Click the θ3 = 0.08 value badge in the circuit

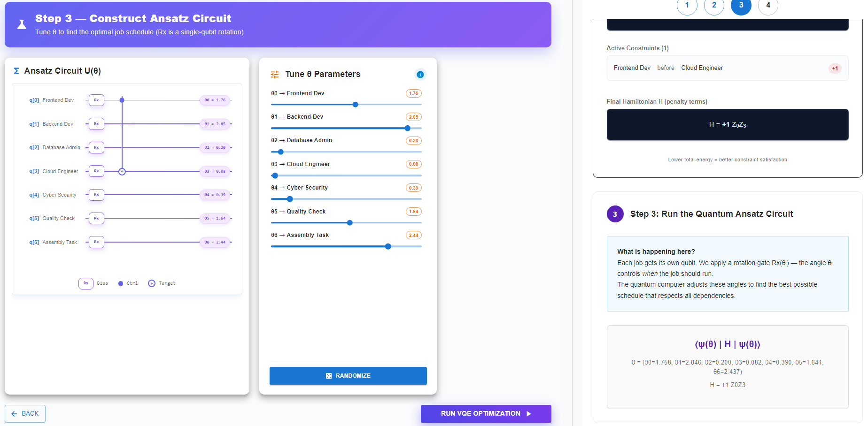click(215, 171)
